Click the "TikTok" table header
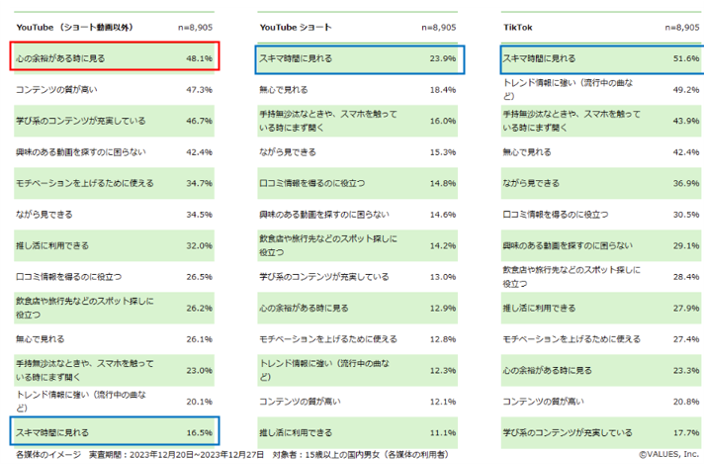 [518, 27]
